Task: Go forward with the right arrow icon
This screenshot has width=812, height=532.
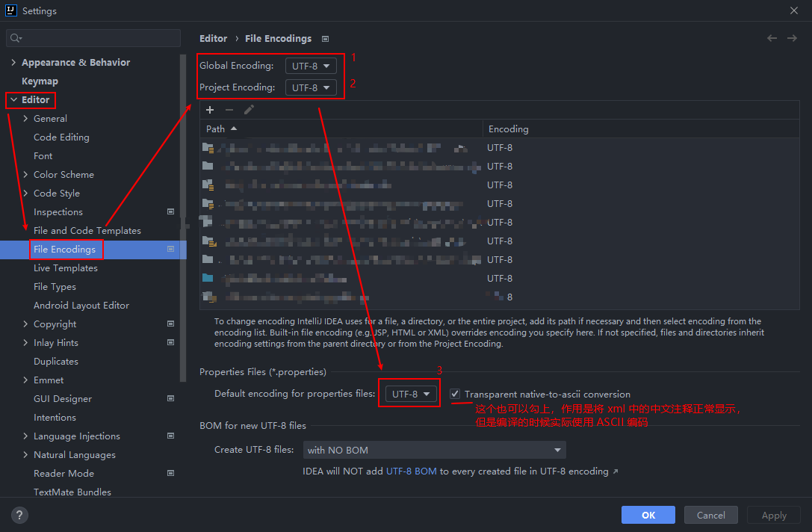Action: (x=792, y=38)
